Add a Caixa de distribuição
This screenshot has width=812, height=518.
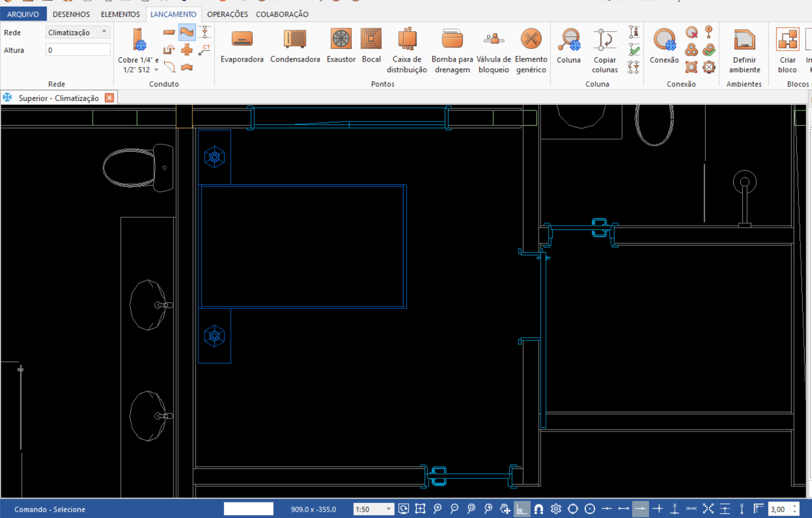tap(407, 51)
